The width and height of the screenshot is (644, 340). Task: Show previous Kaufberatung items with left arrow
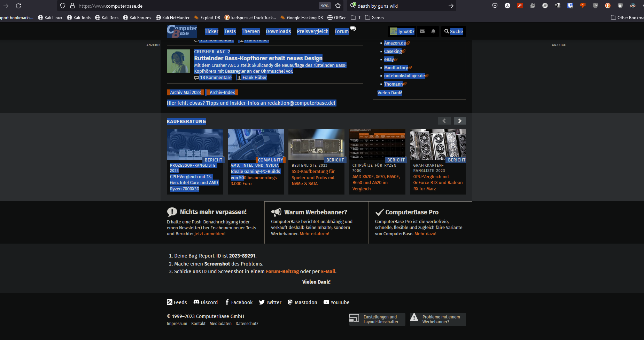[444, 121]
